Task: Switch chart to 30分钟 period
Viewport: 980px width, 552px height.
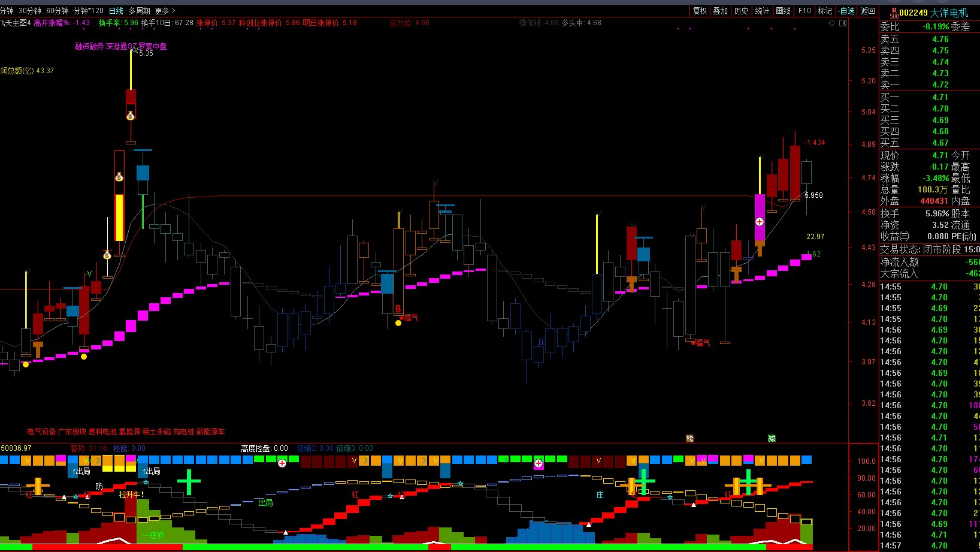Action: 30,11
